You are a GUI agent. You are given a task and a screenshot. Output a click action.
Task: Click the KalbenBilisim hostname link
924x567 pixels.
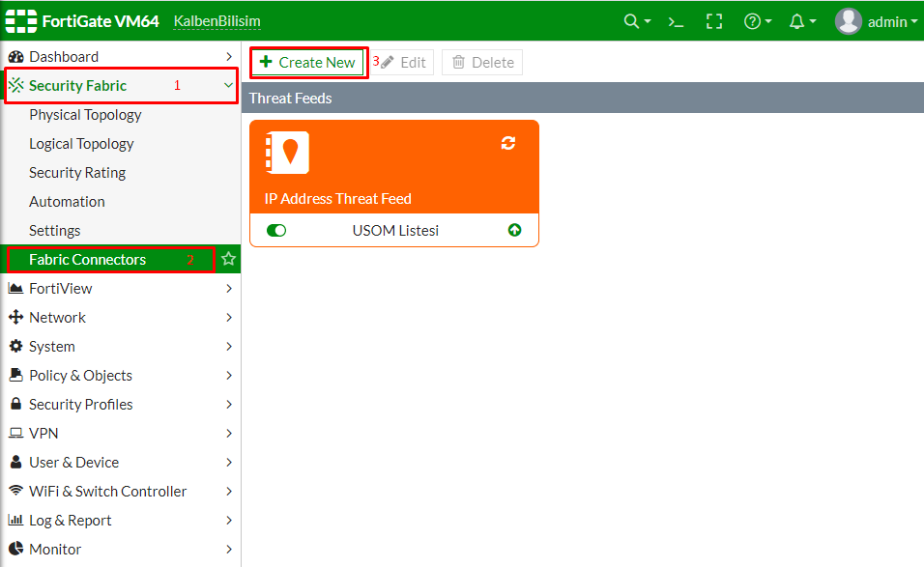click(x=217, y=22)
